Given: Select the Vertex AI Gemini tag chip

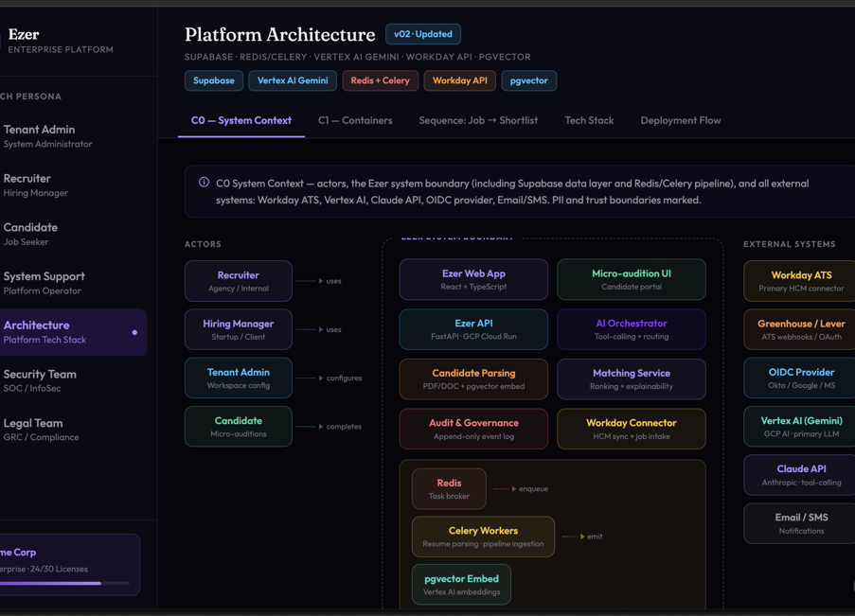Looking at the screenshot, I should (x=293, y=80).
